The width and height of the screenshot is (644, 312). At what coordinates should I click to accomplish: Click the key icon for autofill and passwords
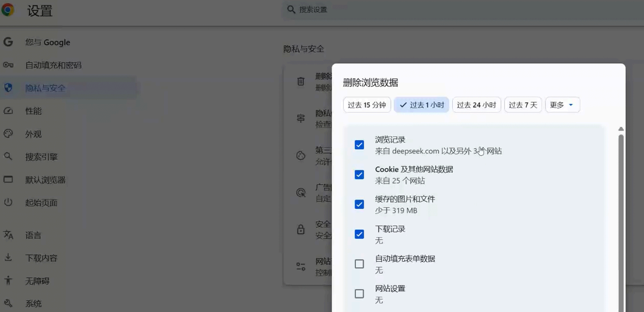point(8,65)
